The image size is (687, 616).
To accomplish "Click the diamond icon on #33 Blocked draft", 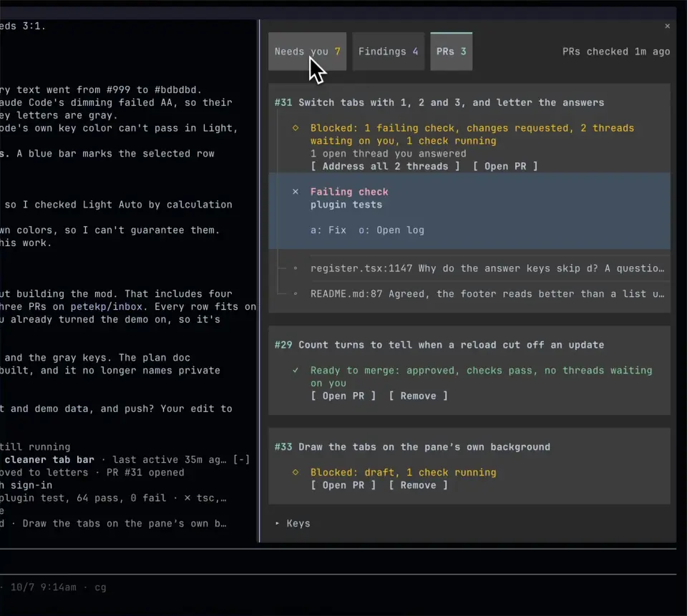I will pyautogui.click(x=296, y=472).
